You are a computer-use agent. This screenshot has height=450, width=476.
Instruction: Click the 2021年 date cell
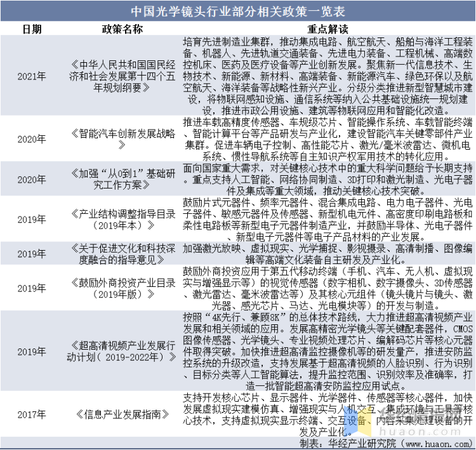[32, 76]
